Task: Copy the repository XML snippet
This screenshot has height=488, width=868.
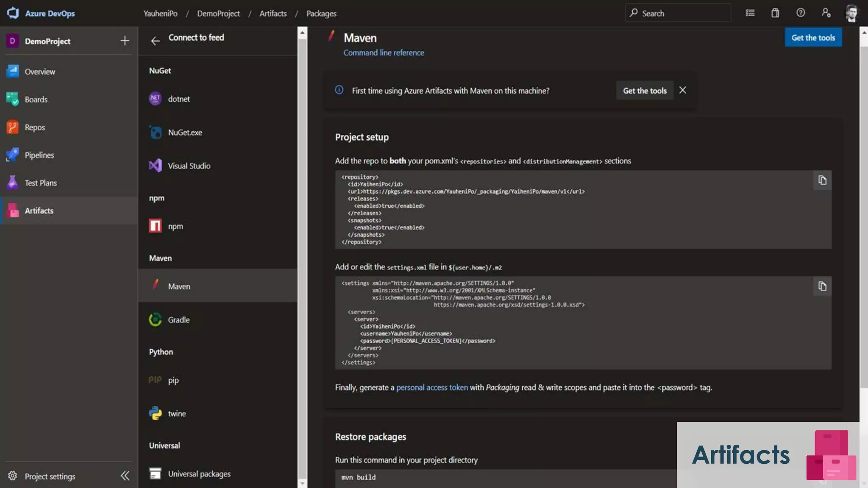Action: click(x=822, y=180)
